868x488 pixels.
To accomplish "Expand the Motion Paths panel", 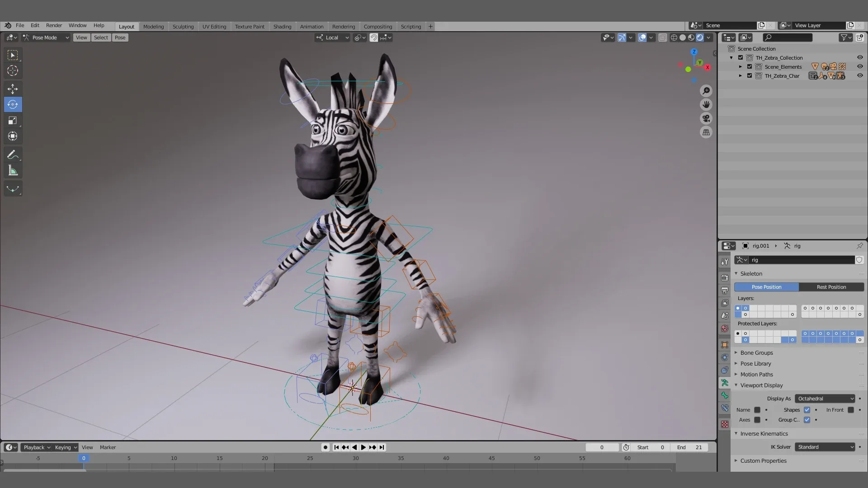I will [x=756, y=375].
